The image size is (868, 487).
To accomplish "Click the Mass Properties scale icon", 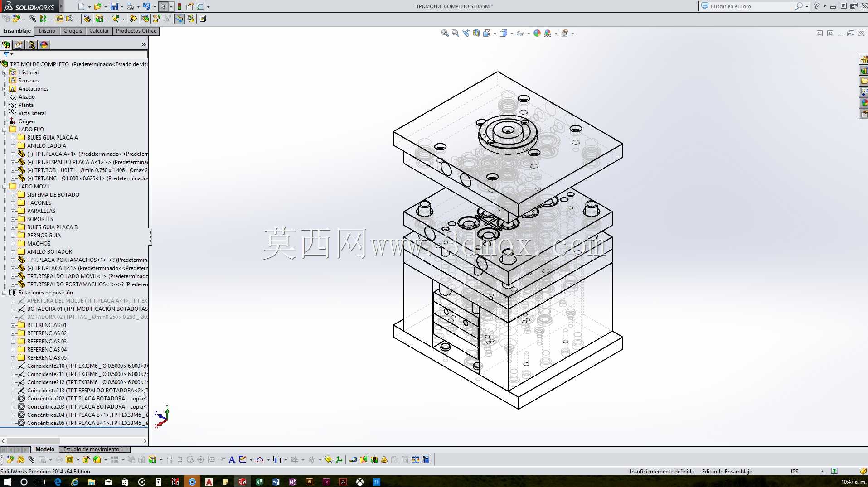I will [x=416, y=459].
